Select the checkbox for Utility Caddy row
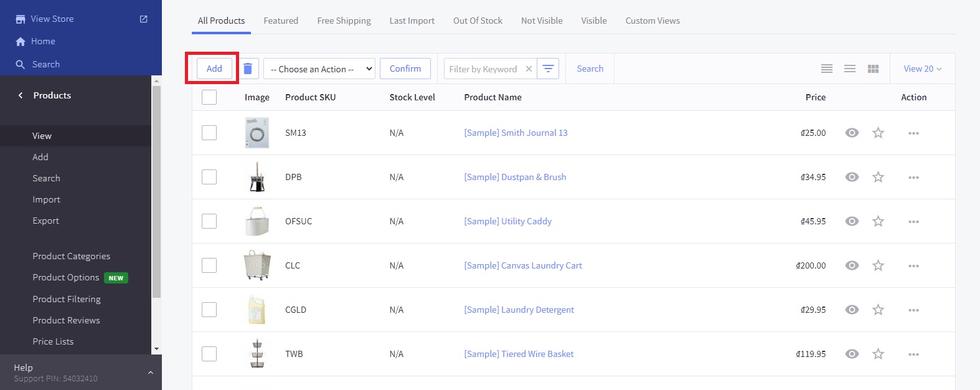This screenshot has height=390, width=980. [209, 221]
